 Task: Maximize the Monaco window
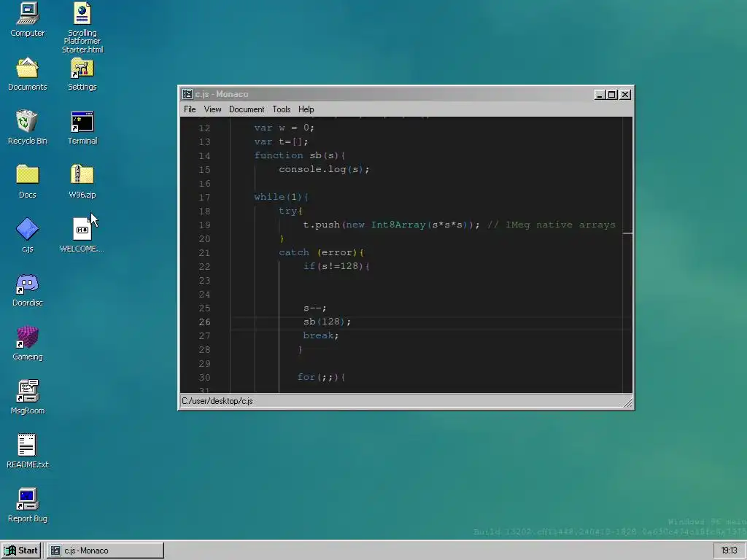[x=612, y=95]
